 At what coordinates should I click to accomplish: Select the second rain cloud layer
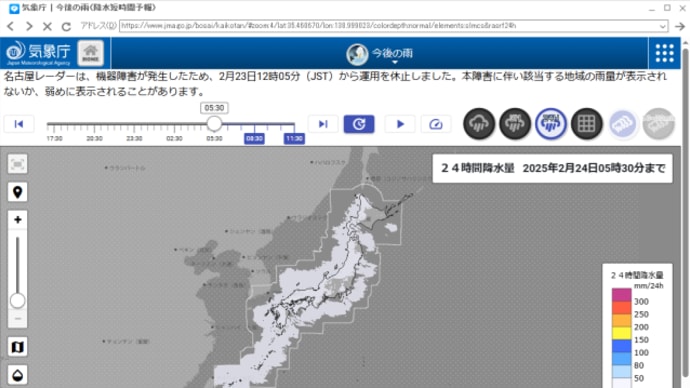(515, 124)
